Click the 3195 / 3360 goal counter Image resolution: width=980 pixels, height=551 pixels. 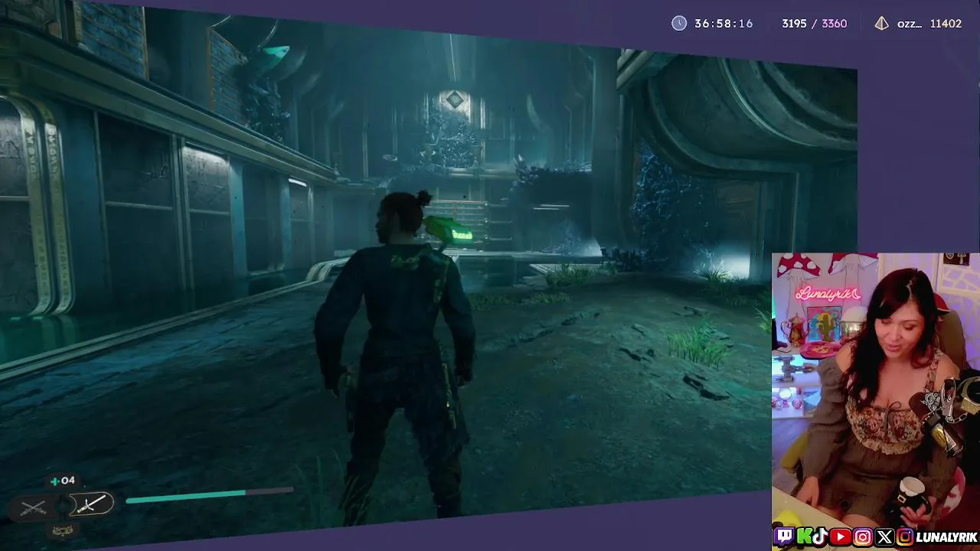814,24
